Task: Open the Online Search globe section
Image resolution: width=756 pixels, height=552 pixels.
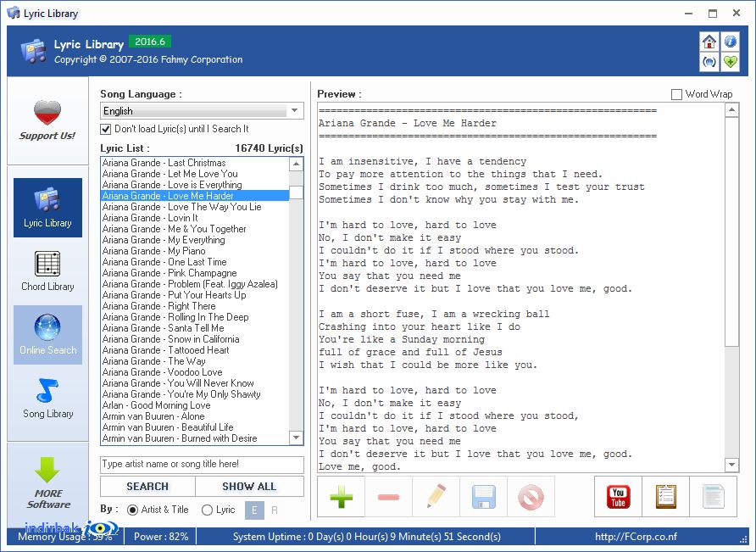Action: [x=47, y=335]
